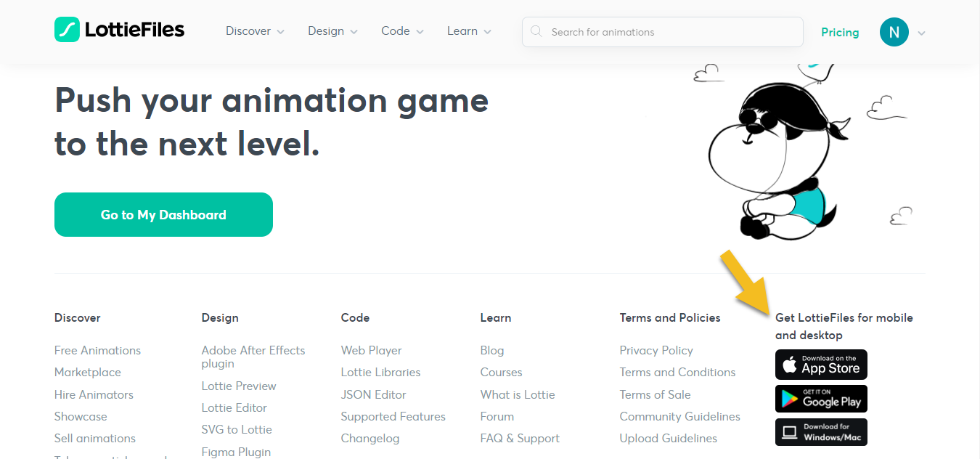Visit Lottie Libraries link

(x=380, y=372)
